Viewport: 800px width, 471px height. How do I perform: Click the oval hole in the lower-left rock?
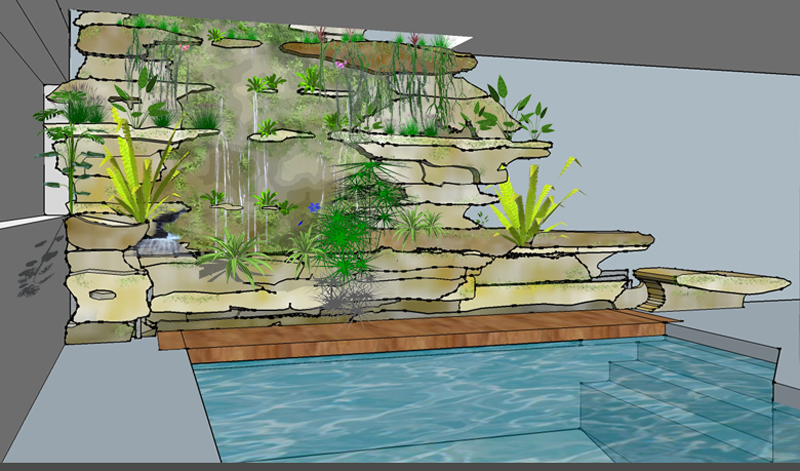click(x=102, y=294)
